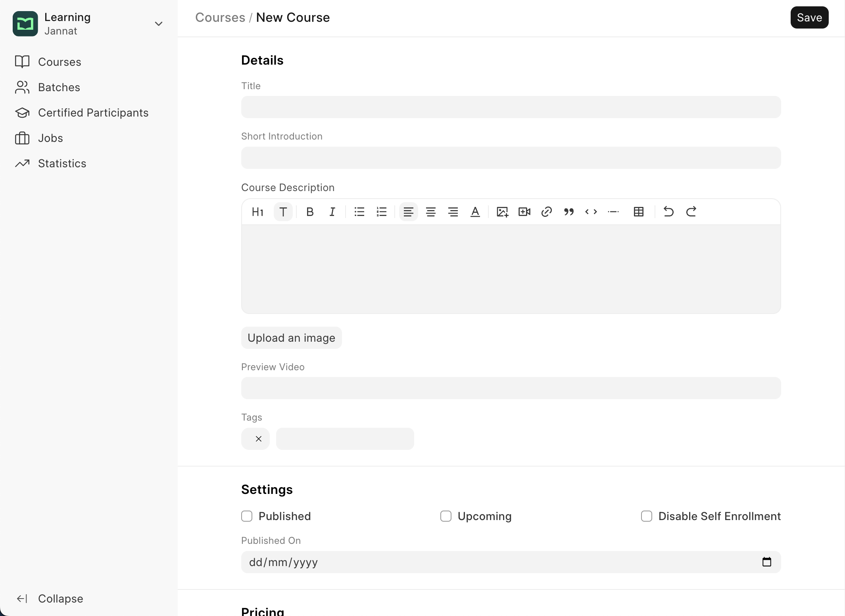
Task: Select the bold formatting icon
Action: tap(309, 211)
